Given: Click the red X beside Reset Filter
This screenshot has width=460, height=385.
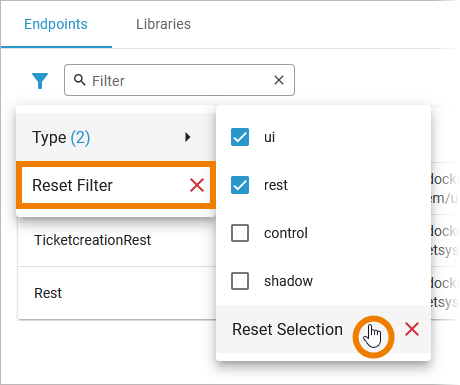Looking at the screenshot, I should [197, 185].
